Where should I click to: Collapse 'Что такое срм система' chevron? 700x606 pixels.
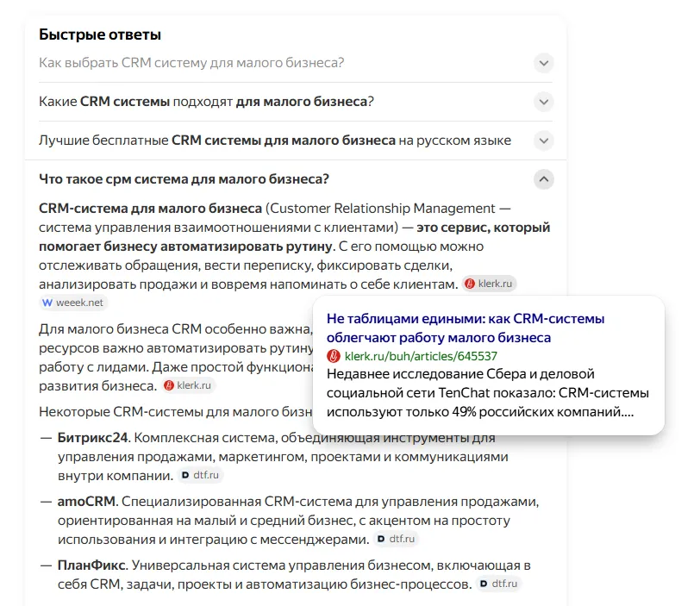pyautogui.click(x=544, y=179)
